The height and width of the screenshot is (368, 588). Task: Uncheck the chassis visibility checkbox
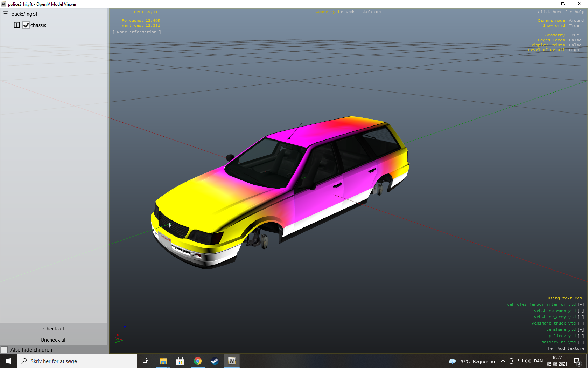(x=26, y=25)
